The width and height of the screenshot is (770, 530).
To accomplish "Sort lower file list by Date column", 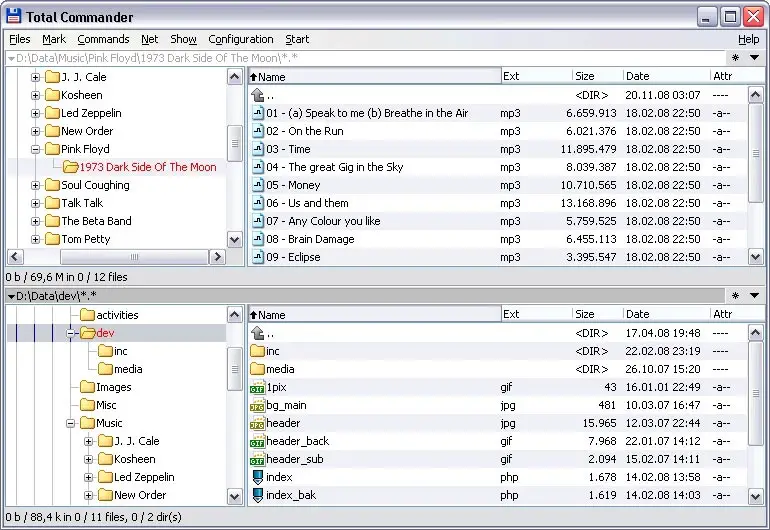I will click(x=664, y=314).
